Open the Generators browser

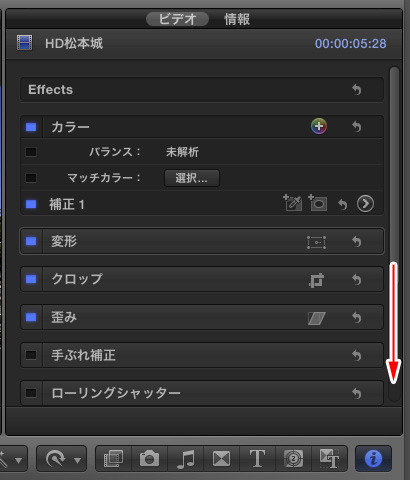[x=293, y=459]
